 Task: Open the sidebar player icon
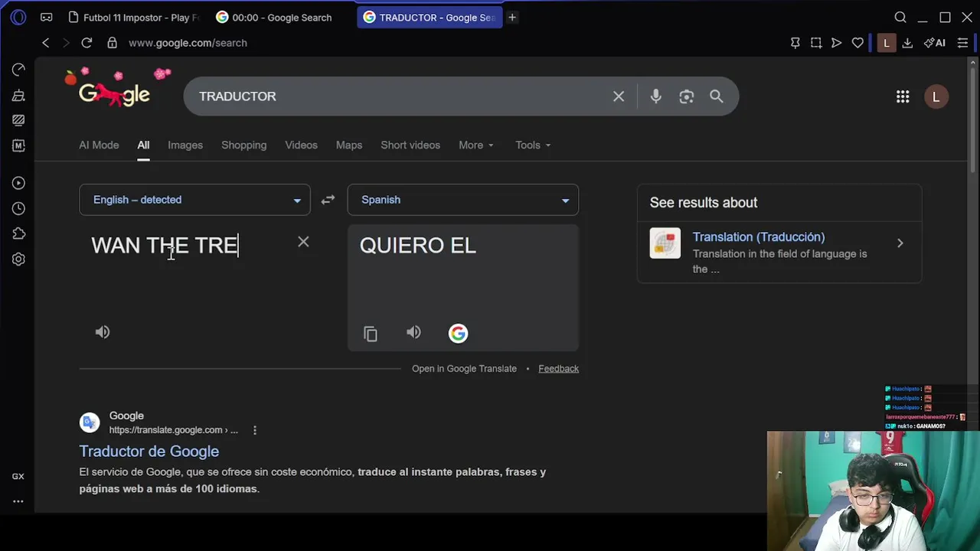click(x=18, y=183)
